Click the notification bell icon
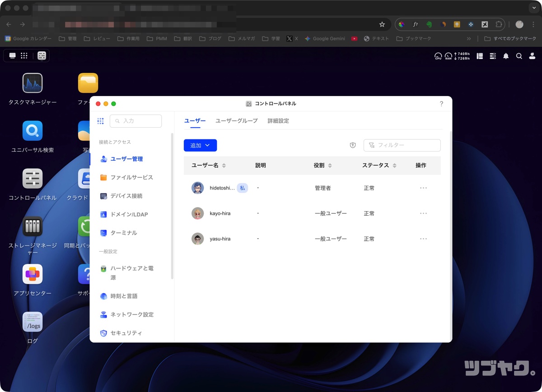This screenshot has height=392, width=542. click(x=506, y=56)
